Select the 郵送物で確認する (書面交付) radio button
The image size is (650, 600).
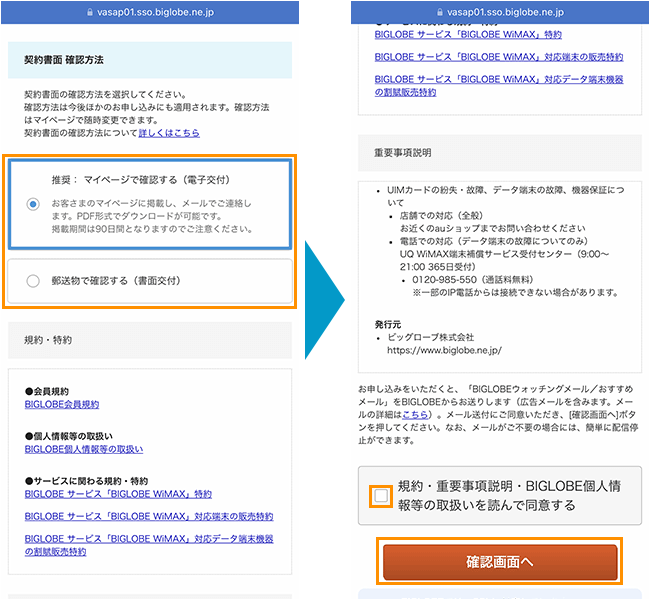coord(33,281)
